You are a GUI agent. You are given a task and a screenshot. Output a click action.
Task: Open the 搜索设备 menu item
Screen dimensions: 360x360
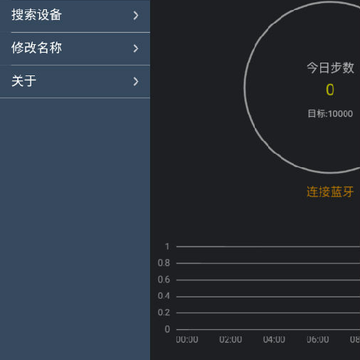click(75, 16)
